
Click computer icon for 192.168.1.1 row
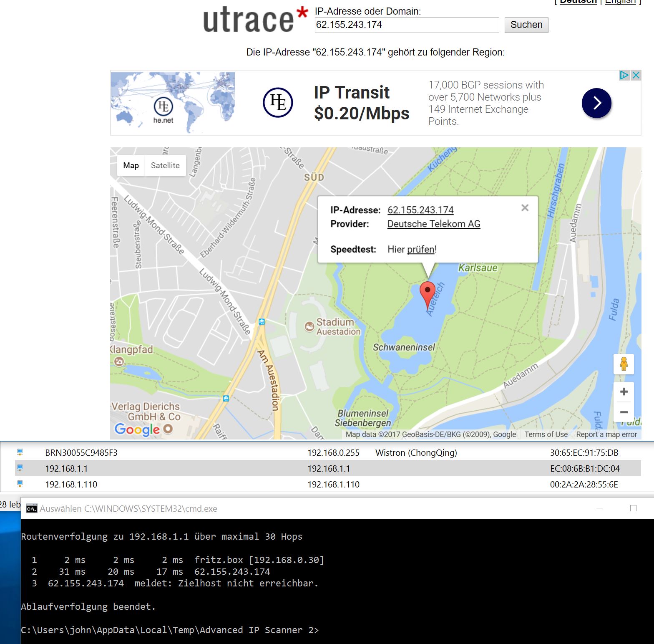(x=20, y=468)
